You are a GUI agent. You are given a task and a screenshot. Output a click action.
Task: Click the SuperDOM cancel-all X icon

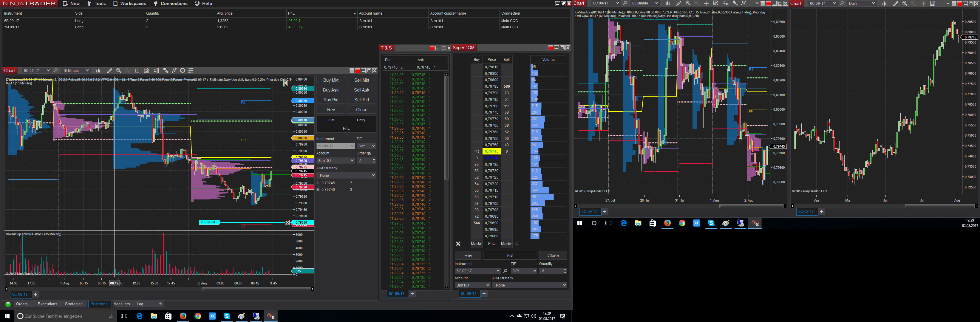[x=458, y=244]
